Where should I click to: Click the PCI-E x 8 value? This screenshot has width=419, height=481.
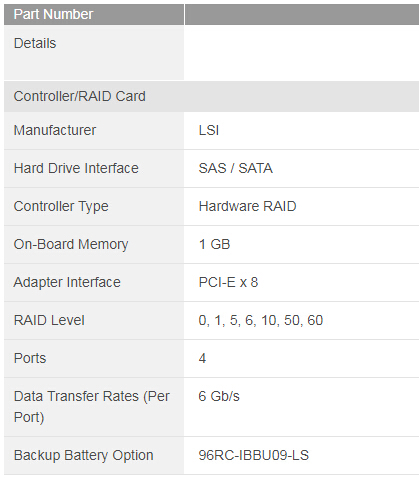click(x=228, y=282)
